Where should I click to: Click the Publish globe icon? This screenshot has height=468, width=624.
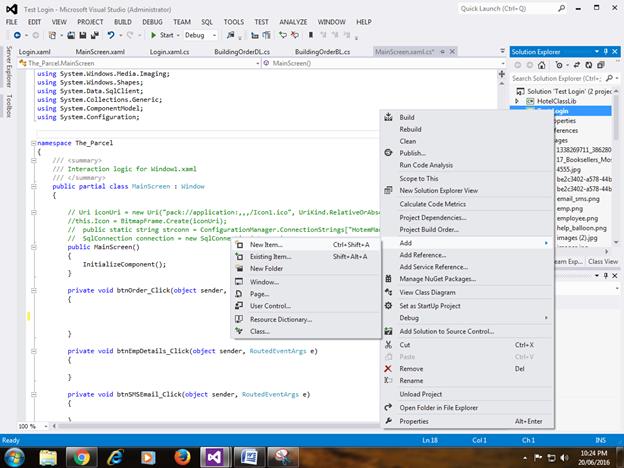389,153
